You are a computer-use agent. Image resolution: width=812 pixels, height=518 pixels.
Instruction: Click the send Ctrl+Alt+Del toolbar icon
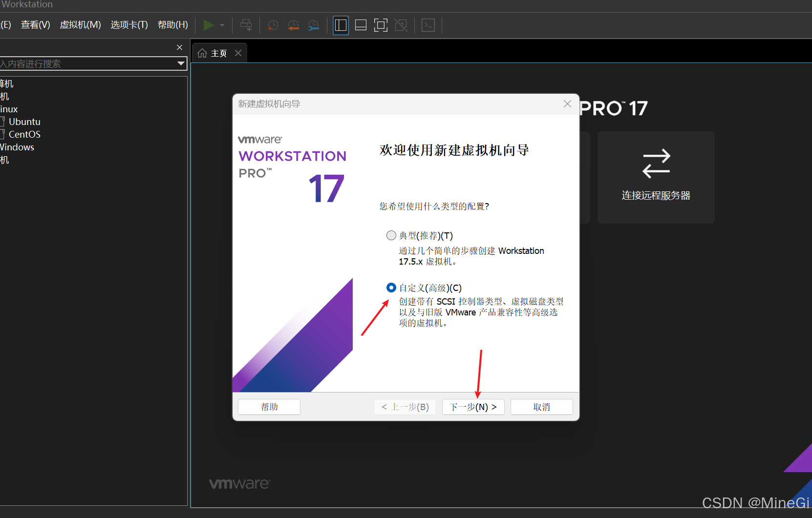246,25
